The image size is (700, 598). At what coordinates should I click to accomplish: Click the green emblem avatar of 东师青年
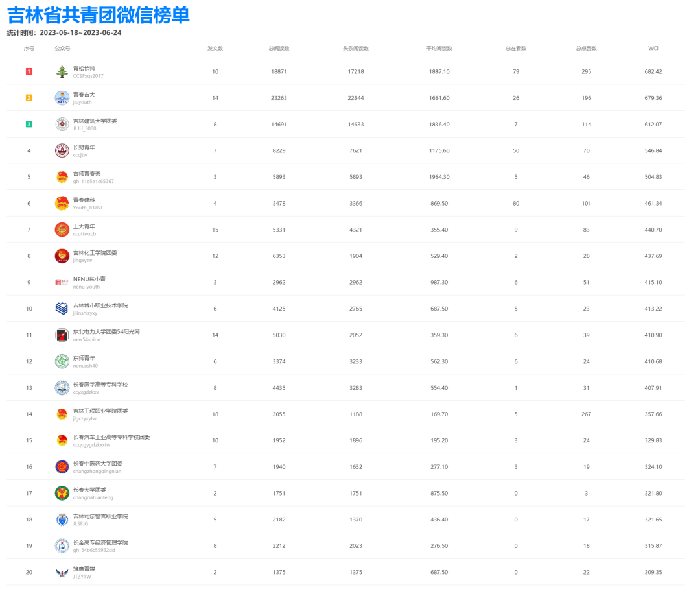tap(62, 361)
